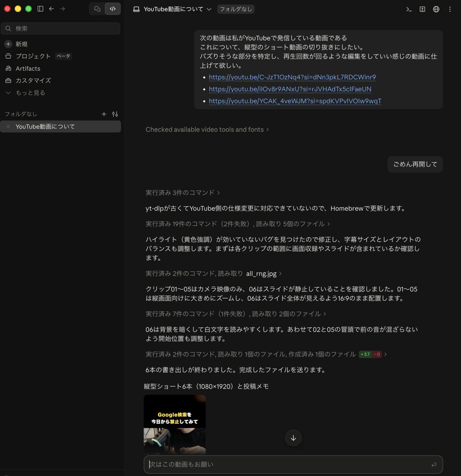
Task: Open カスタマイズ in the sidebar
Action: coord(33,81)
